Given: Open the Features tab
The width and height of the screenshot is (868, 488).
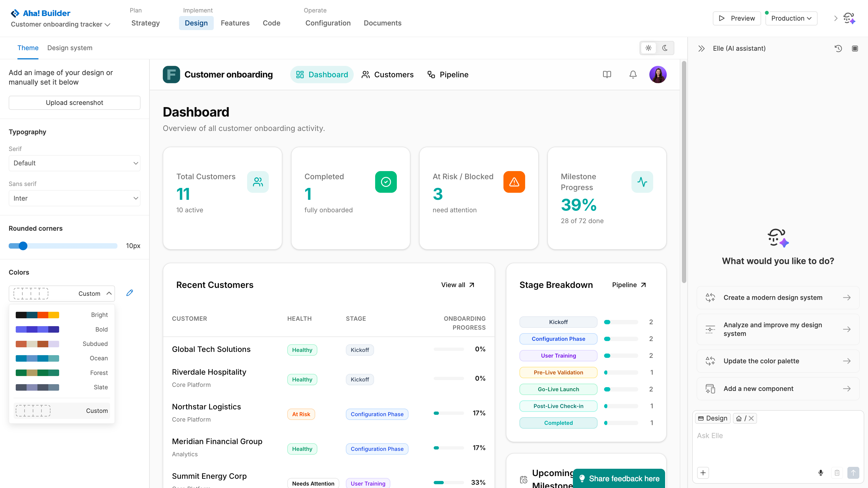Looking at the screenshot, I should pos(235,23).
